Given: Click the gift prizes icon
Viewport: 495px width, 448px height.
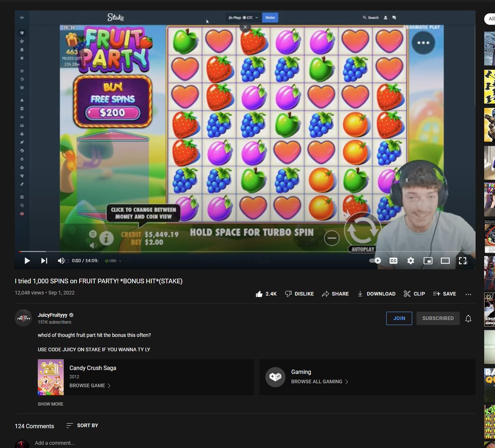Looking at the screenshot, I should click(71, 40).
